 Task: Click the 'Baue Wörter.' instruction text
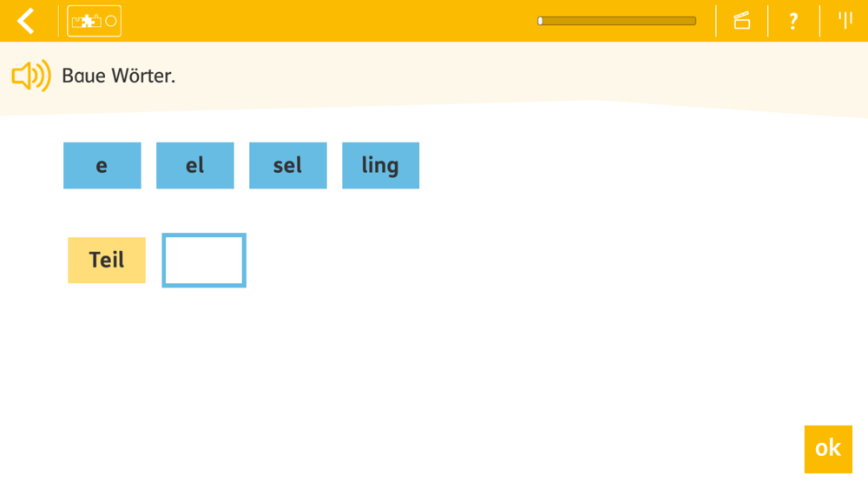coord(118,76)
